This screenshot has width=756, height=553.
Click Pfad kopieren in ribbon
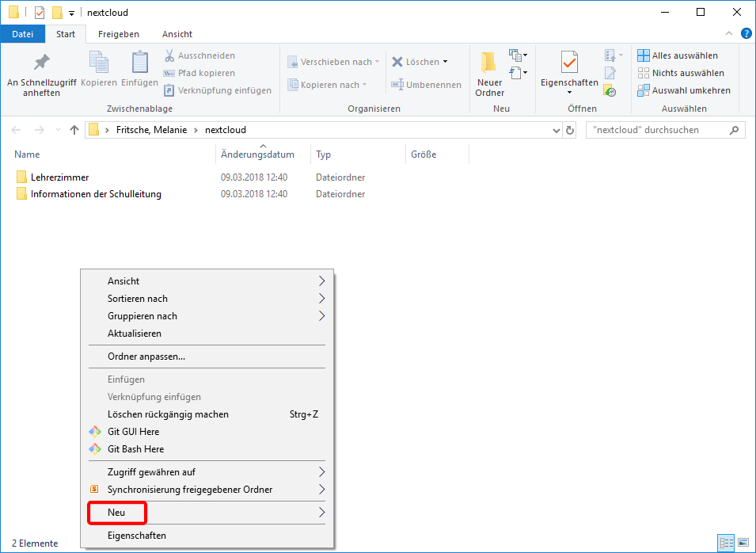click(x=199, y=73)
